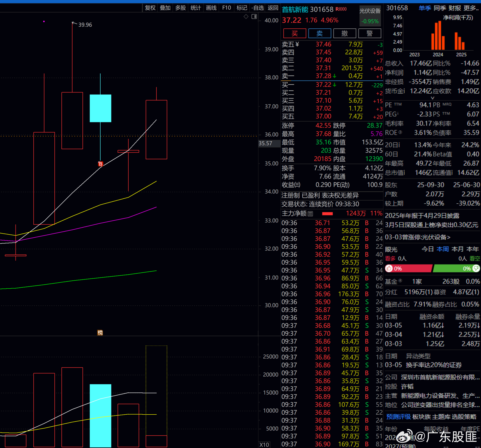481x448 pixels.
Task: Switch to the 同季 financial tab
Action: (x=440, y=8)
